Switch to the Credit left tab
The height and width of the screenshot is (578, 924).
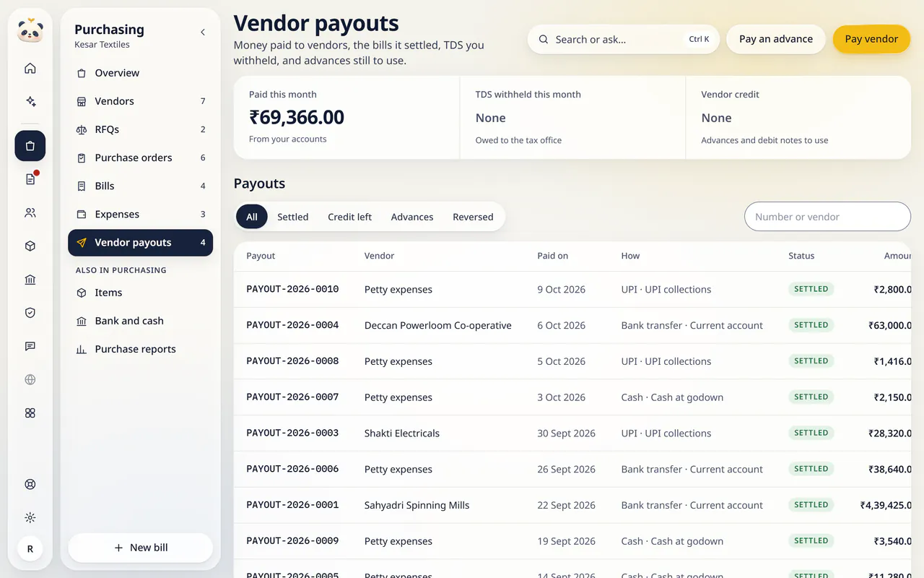(x=349, y=217)
